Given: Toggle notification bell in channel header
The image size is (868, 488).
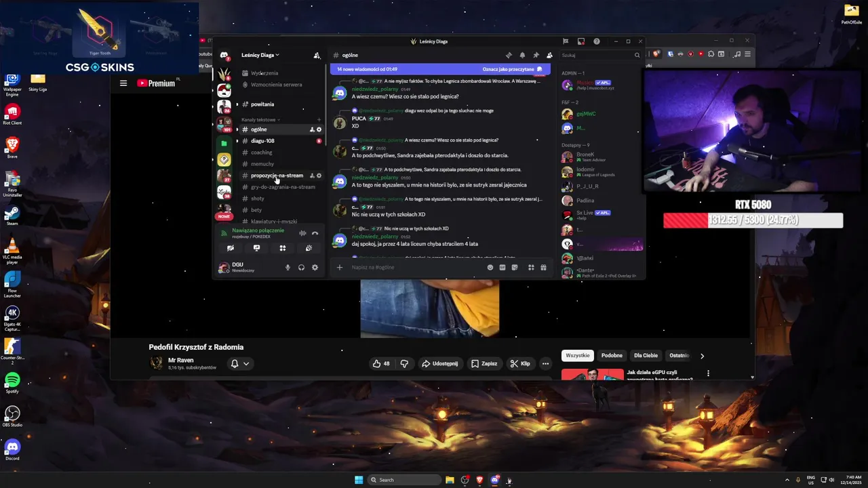Looking at the screenshot, I should tap(522, 55).
